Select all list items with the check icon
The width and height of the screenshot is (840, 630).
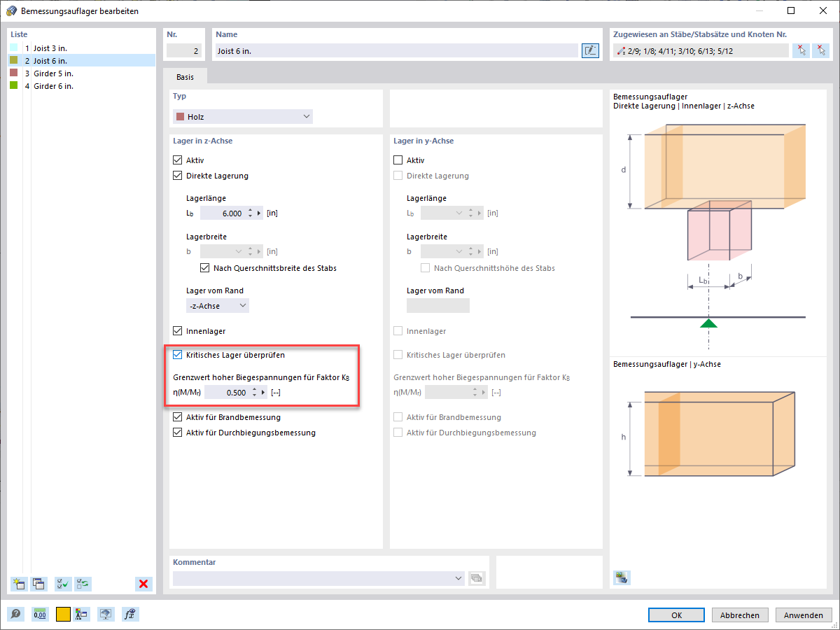tap(63, 584)
